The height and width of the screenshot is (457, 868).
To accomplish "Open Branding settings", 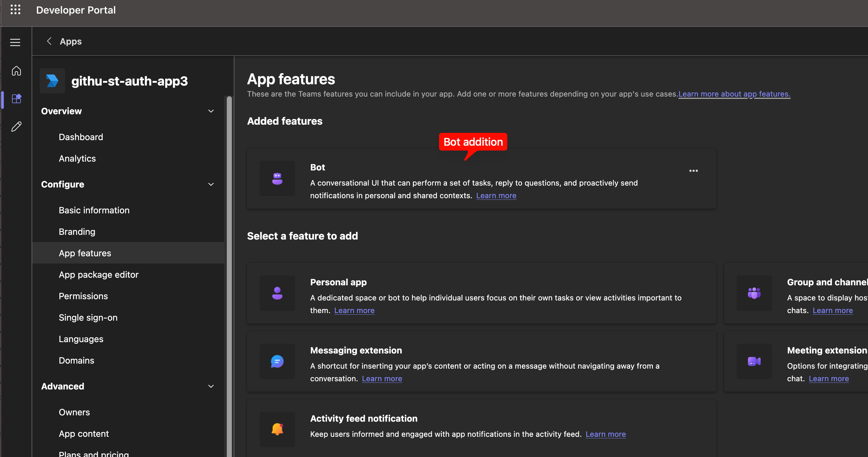I will click(x=77, y=232).
